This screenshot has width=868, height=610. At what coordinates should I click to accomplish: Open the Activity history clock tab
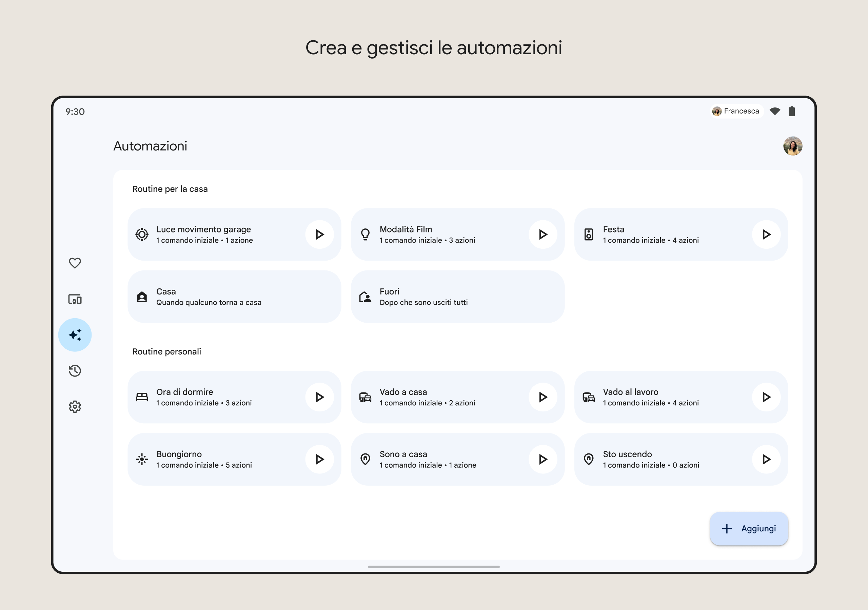(x=75, y=371)
